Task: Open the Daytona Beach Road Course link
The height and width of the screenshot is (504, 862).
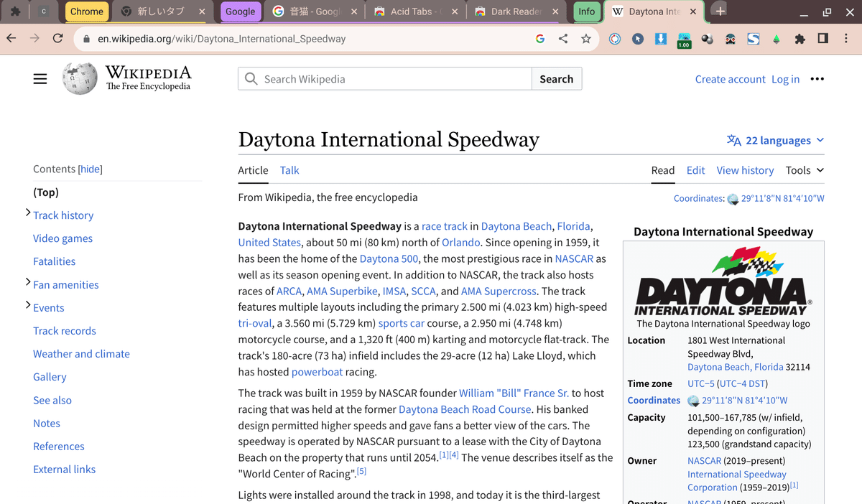Action: (x=465, y=409)
